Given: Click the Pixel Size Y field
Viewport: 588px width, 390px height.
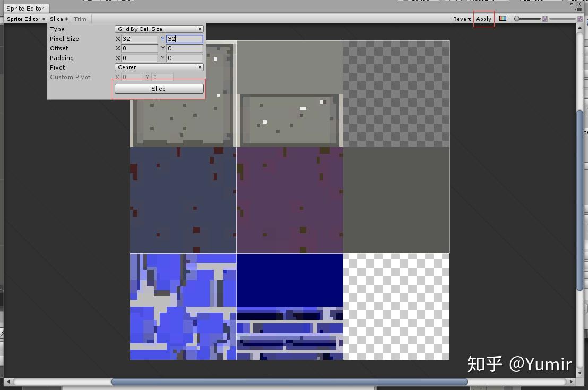Looking at the screenshot, I should point(184,39).
